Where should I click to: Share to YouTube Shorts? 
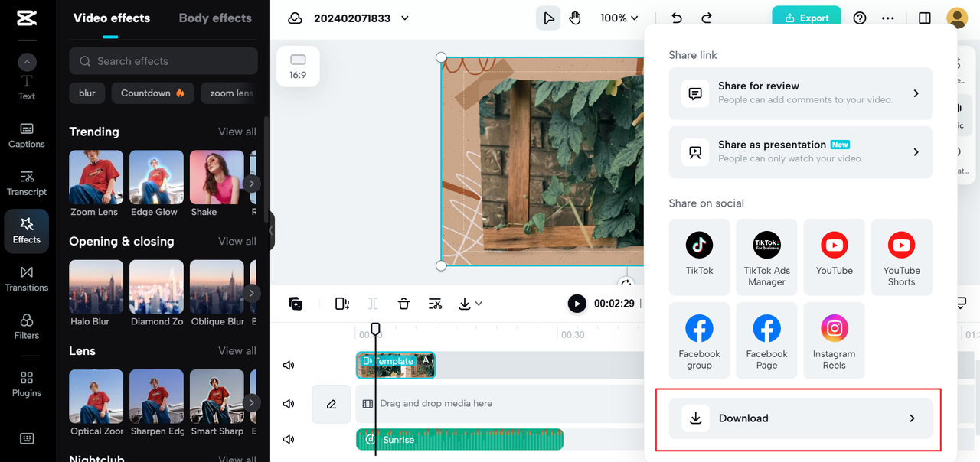(x=902, y=257)
